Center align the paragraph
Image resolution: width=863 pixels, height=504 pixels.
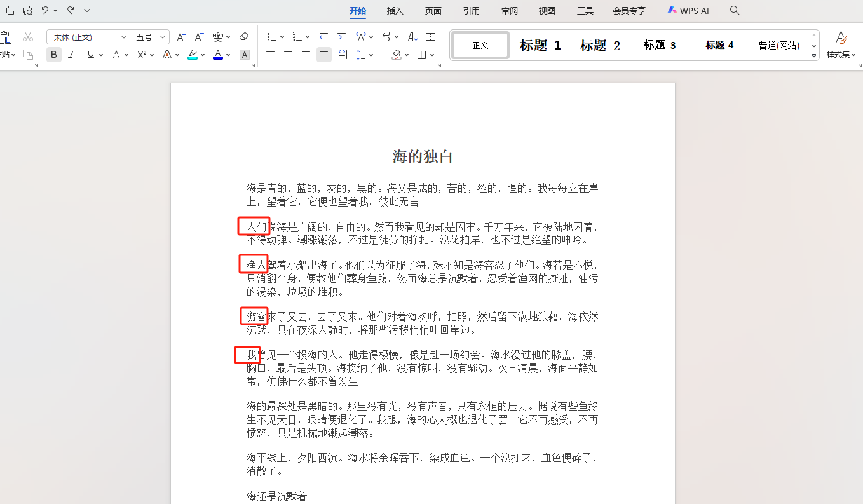point(287,55)
